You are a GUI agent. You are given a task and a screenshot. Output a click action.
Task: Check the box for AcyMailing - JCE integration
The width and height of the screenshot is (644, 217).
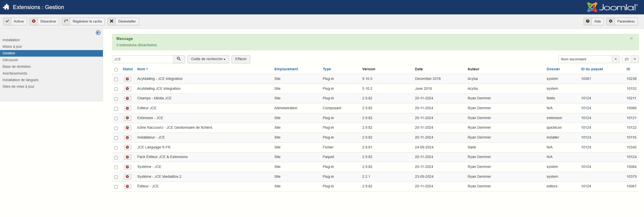click(116, 79)
